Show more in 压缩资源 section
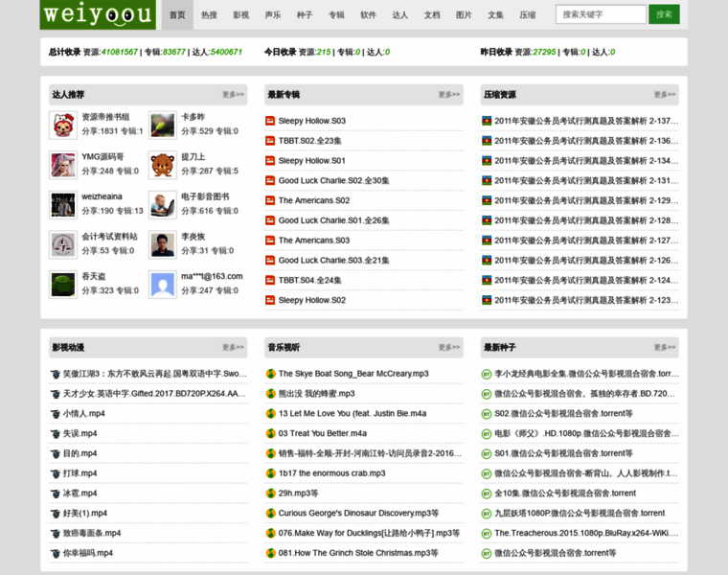The height and width of the screenshot is (575, 728). tap(665, 95)
